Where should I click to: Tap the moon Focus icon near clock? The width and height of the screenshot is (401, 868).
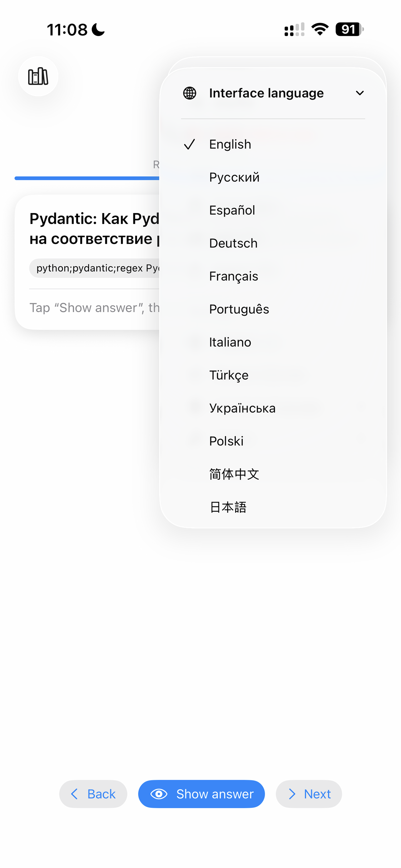[98, 30]
